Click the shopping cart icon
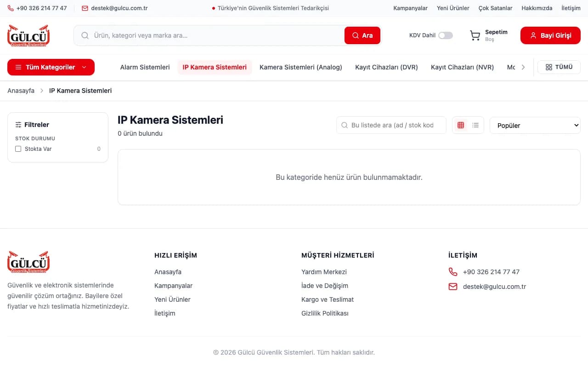This screenshot has width=588, height=368. 475,35
